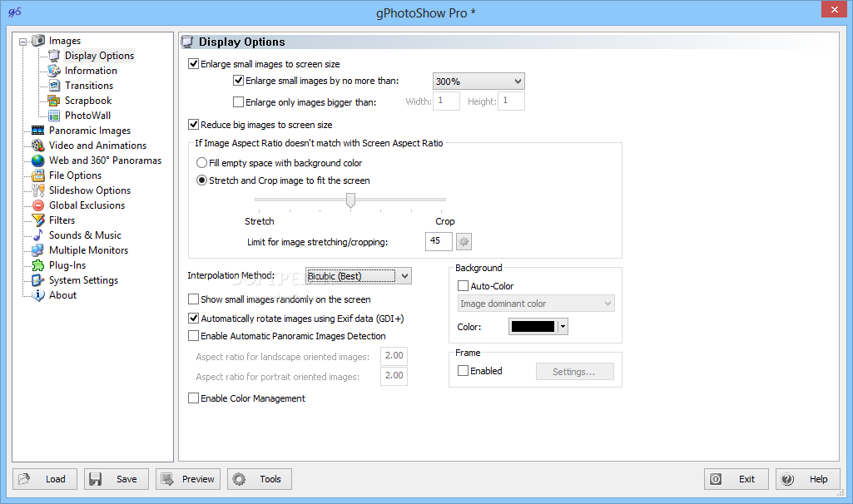Image resolution: width=853 pixels, height=504 pixels.
Task: Click the Sounds & Music note icon
Action: [38, 235]
